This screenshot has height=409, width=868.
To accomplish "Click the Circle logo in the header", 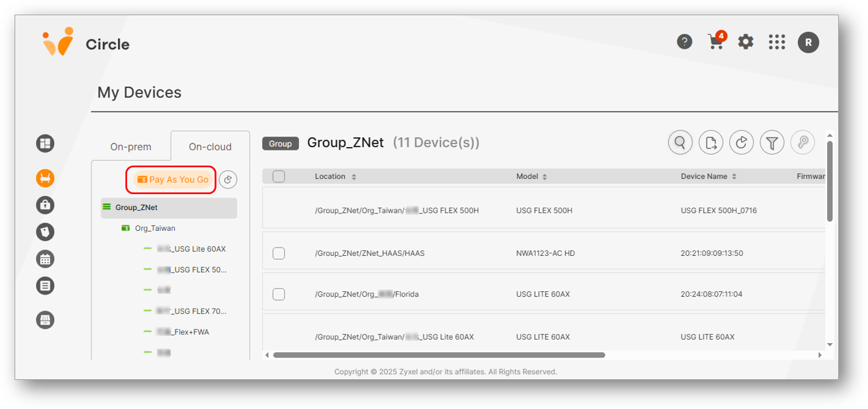I will point(85,43).
